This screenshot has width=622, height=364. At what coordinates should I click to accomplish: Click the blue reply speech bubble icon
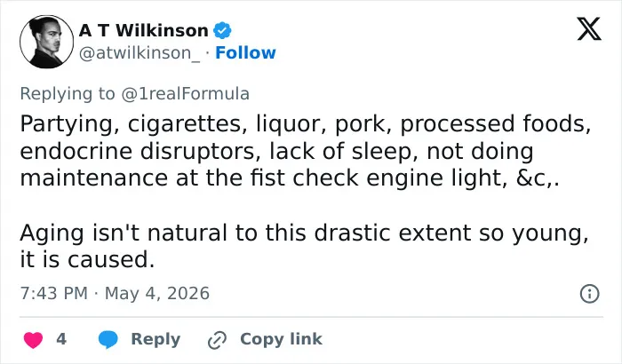108,339
